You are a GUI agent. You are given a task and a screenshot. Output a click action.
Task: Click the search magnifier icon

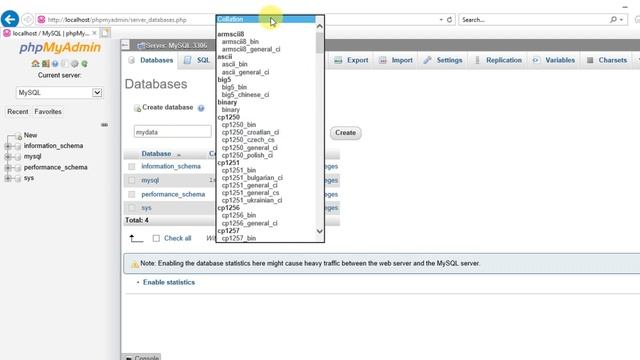613,20
